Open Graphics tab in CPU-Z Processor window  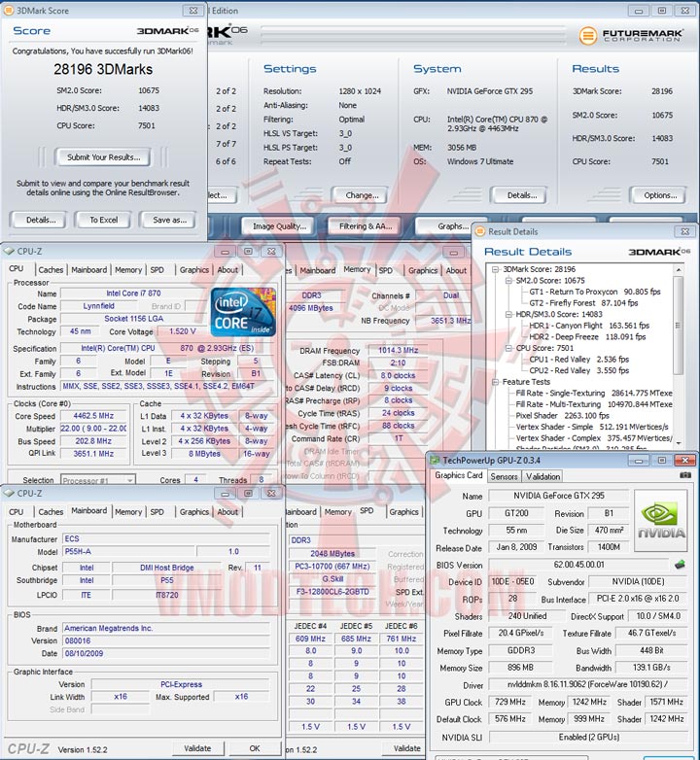[x=193, y=270]
